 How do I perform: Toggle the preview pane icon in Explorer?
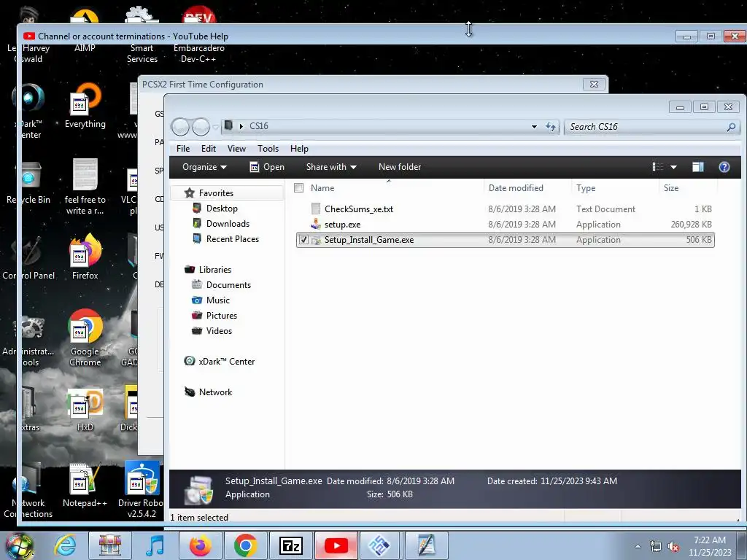tap(698, 167)
